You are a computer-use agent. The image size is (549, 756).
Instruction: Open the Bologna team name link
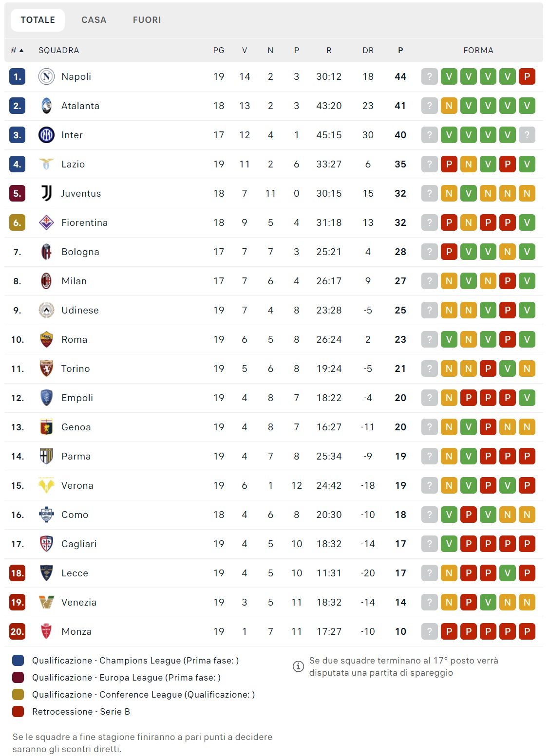tap(80, 252)
